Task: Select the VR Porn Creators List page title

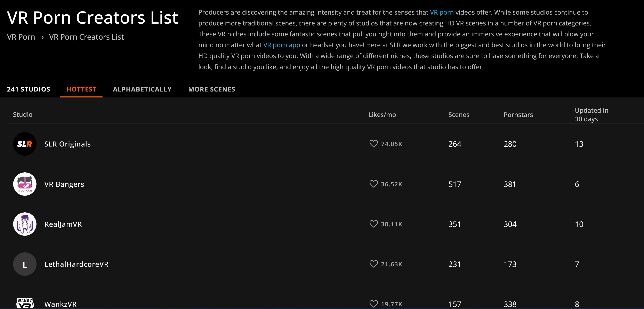Action: 92,17
